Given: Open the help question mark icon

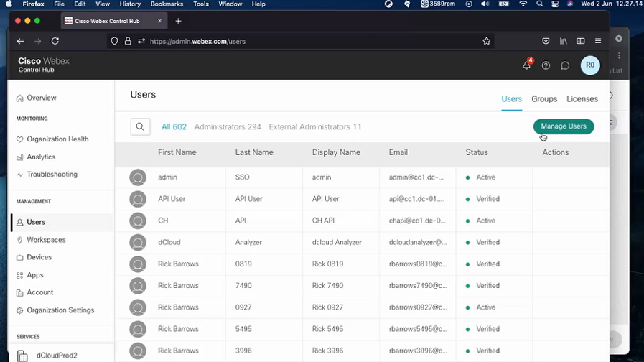Looking at the screenshot, I should (x=546, y=65).
